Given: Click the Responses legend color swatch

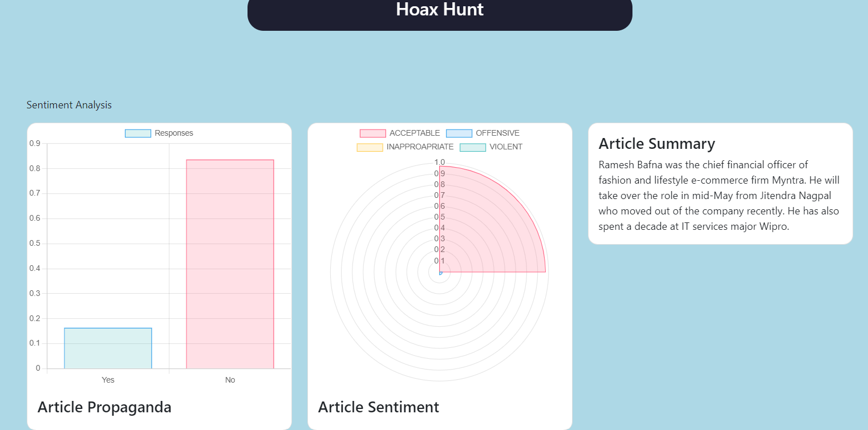Looking at the screenshot, I should 137,133.
